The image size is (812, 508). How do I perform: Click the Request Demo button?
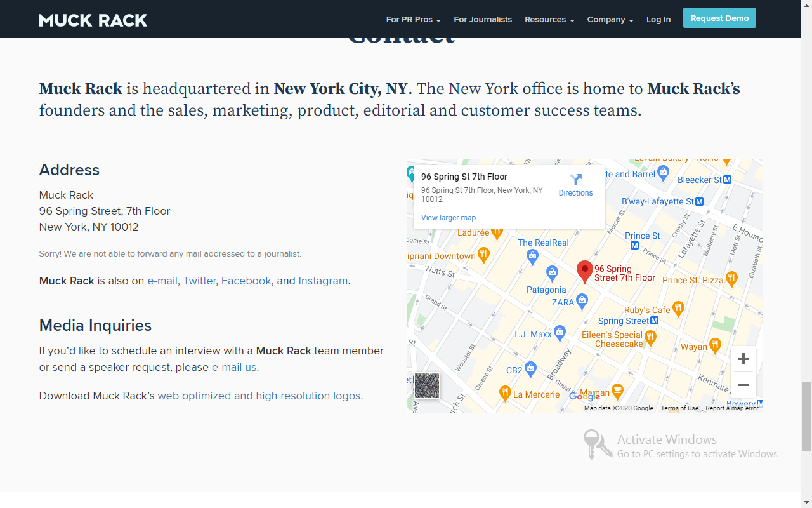click(719, 18)
